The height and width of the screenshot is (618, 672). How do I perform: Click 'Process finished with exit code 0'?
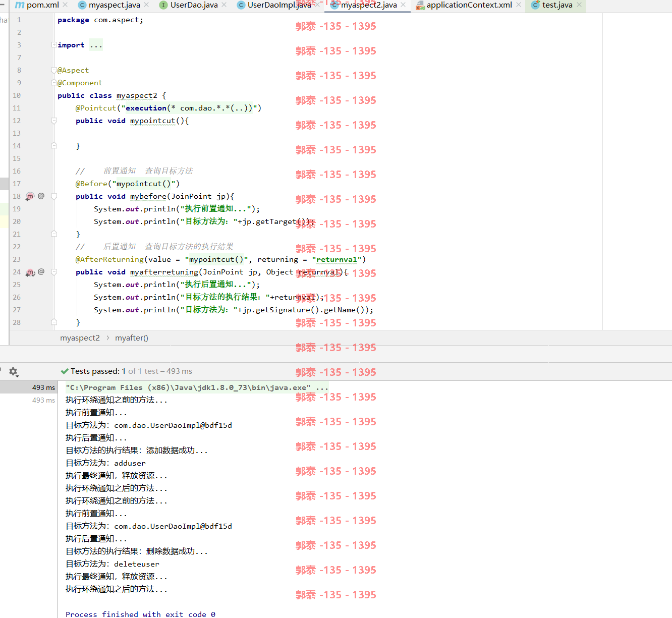(140, 614)
